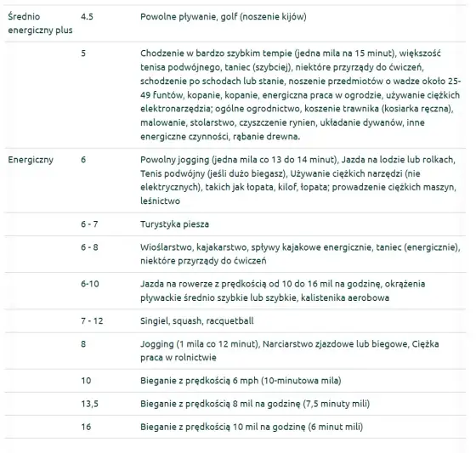476x453 pixels.
Task: Click the '6-10' MET range cell
Action: [x=90, y=284]
